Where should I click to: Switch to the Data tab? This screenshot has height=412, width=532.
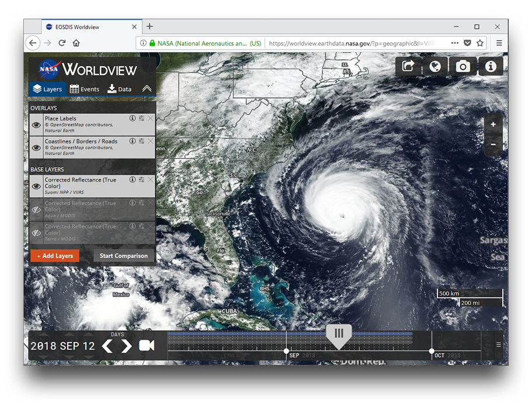coord(120,89)
